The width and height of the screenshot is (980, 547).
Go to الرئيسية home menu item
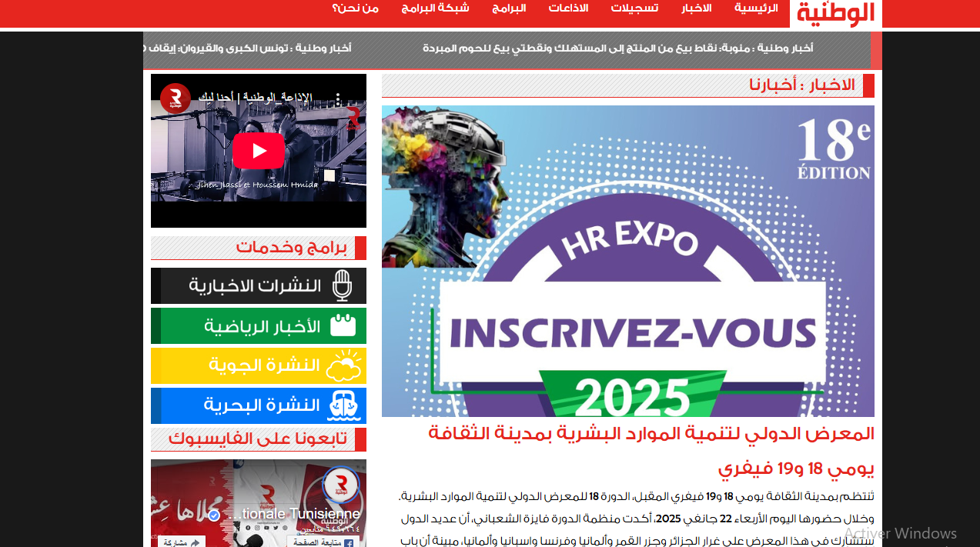[x=756, y=8]
